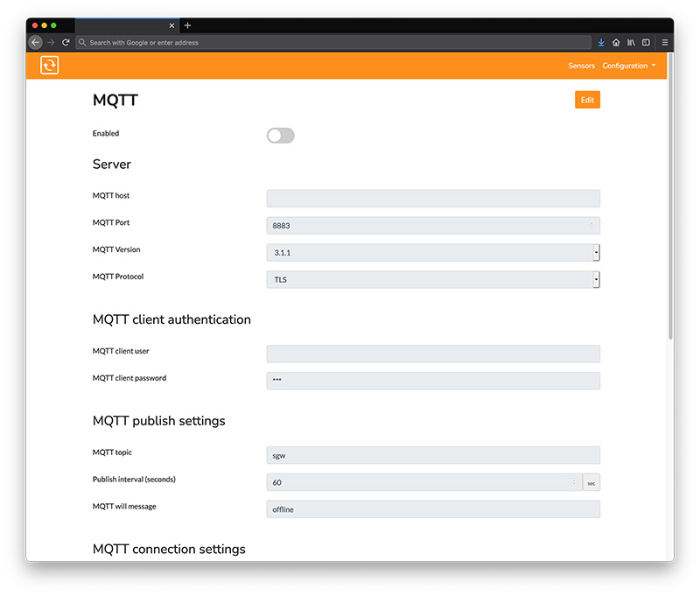Screen dimensions: 700x596
Task: Click the orange gateway logo icon
Action: 50,65
